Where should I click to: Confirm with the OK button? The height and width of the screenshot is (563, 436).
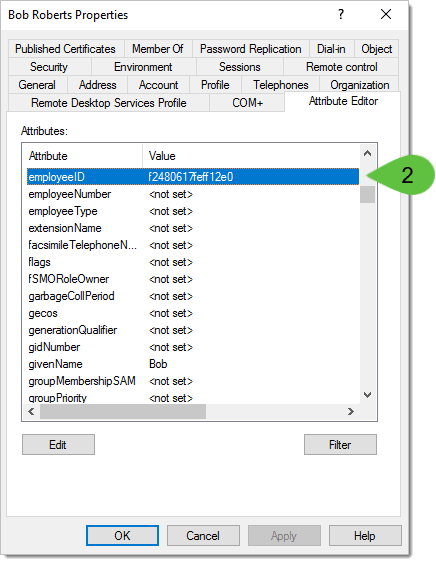(122, 536)
